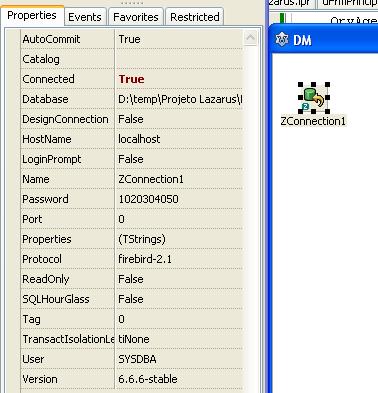Select the User property name
This screenshot has height=393, width=378.
[33, 359]
